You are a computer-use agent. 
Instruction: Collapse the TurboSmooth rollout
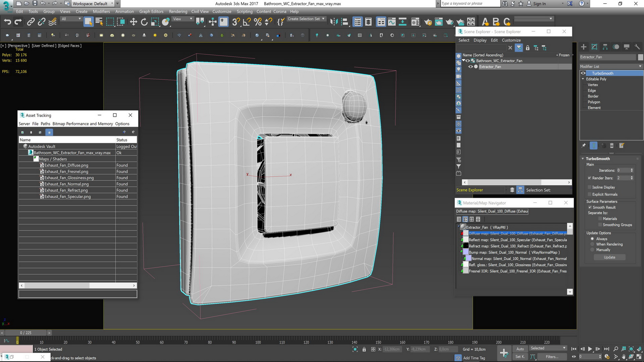point(583,159)
